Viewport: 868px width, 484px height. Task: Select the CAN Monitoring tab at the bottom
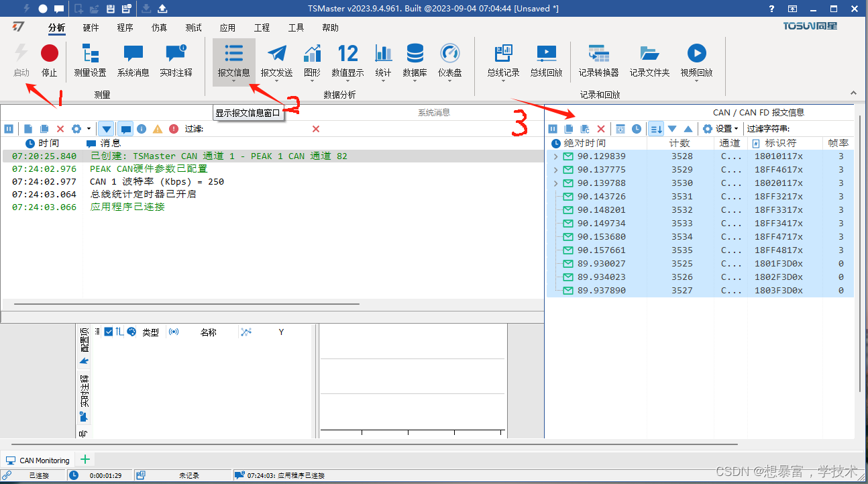coord(38,461)
